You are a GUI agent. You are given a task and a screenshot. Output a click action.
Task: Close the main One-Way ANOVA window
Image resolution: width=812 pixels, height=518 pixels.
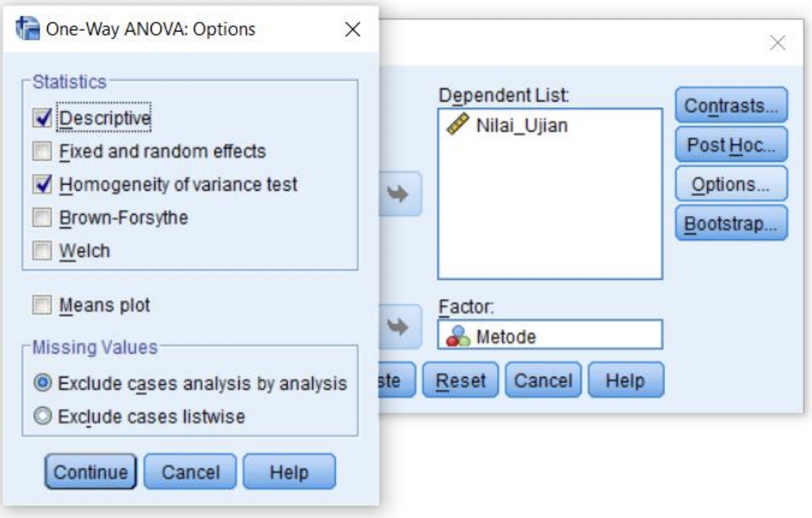click(x=777, y=43)
